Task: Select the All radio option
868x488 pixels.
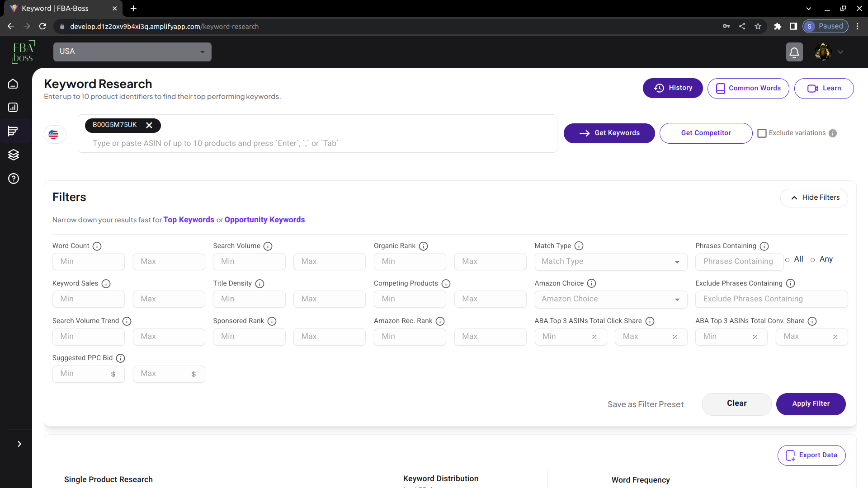Action: tap(788, 260)
